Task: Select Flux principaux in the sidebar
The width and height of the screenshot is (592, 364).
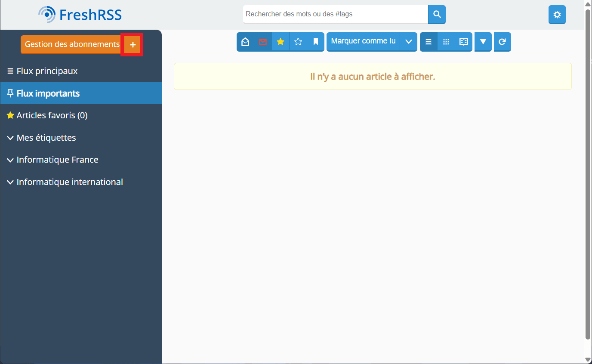Action: click(47, 71)
